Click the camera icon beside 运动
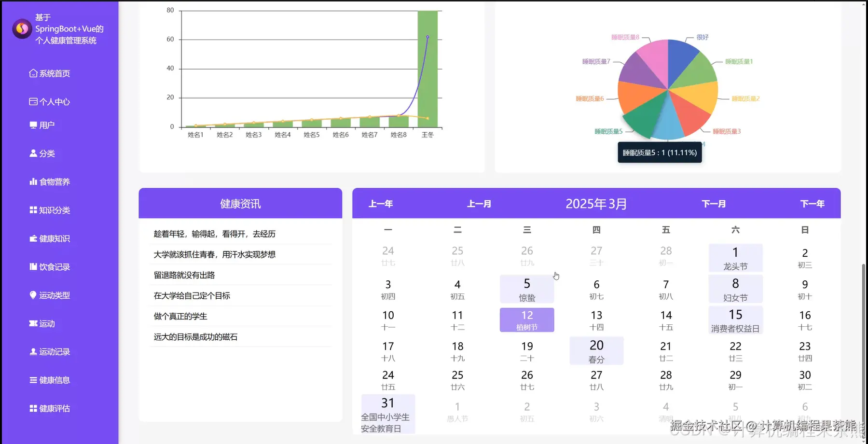Screen dimensions: 868x444 click(33, 323)
